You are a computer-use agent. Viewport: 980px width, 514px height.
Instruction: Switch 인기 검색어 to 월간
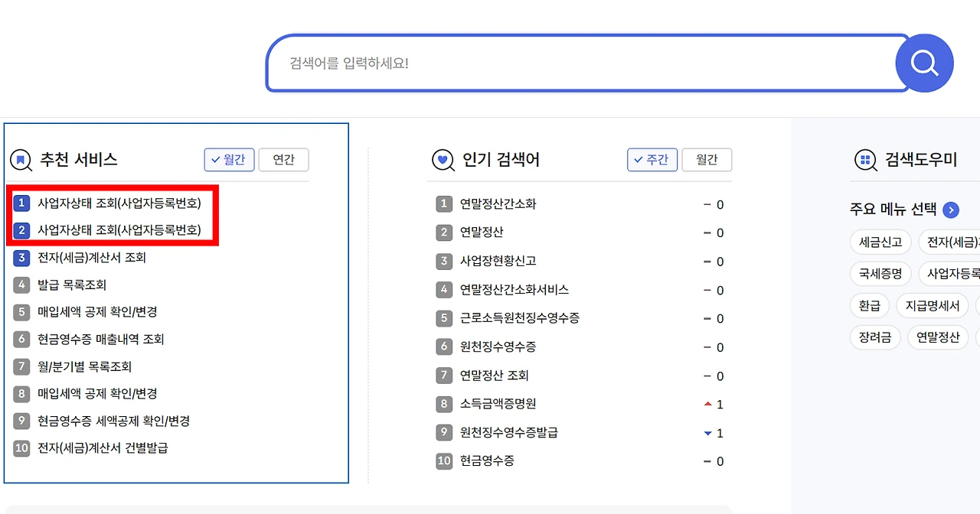(x=707, y=160)
